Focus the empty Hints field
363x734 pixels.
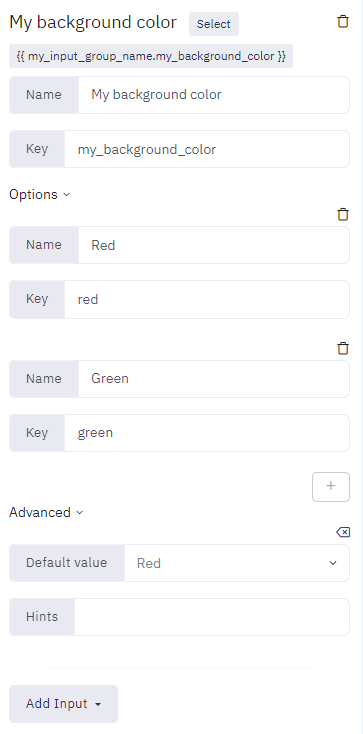pos(212,617)
